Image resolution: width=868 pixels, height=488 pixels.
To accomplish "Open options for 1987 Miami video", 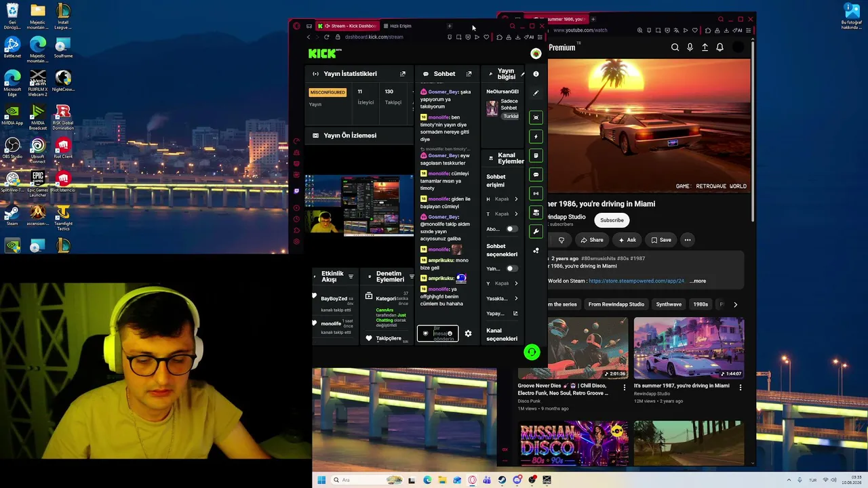I will click(740, 387).
